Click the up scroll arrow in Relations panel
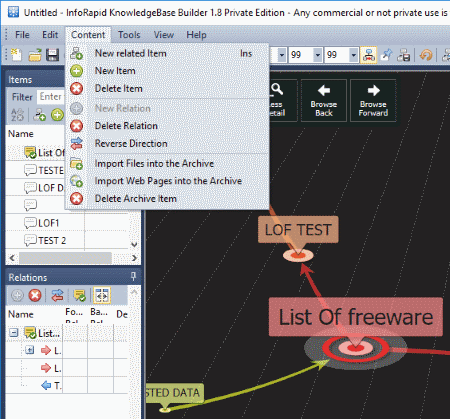This screenshot has width=450, height=419. (x=134, y=292)
